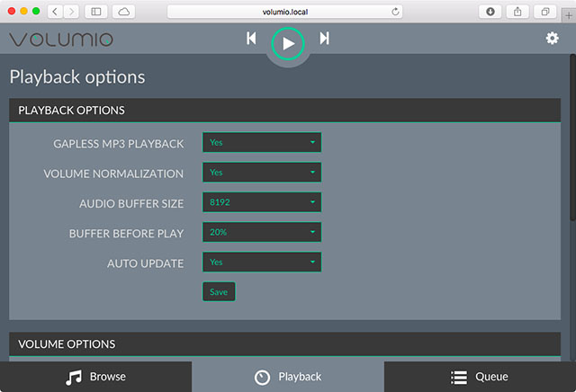
Task: Skip to the next track
Action: 324,39
